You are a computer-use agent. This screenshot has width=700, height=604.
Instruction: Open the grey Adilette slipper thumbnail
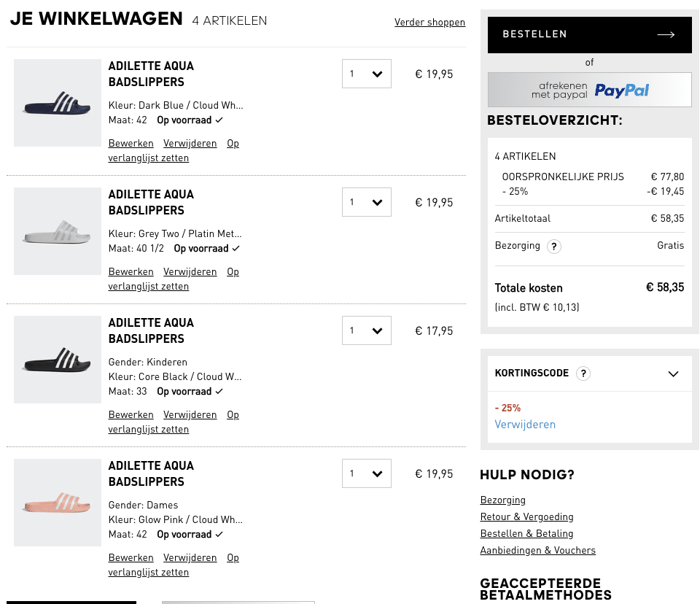(58, 231)
